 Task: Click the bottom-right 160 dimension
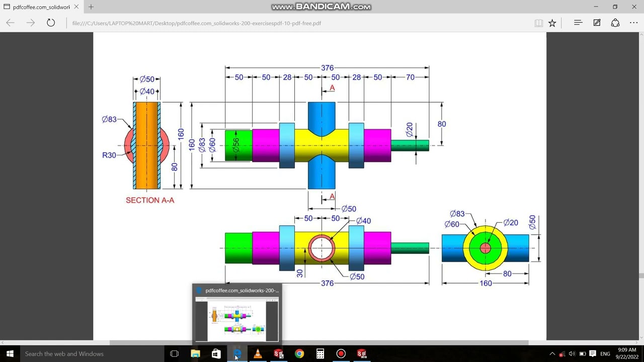coord(486,284)
